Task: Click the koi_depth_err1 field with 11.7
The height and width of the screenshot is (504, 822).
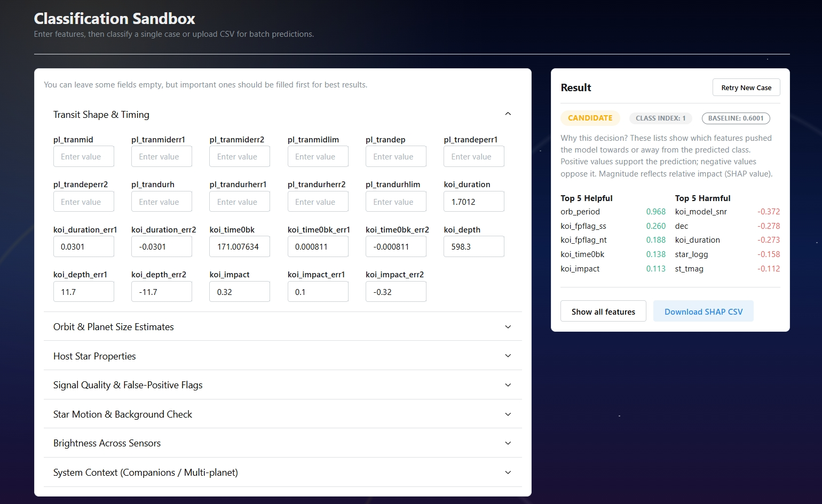Action: (x=84, y=292)
